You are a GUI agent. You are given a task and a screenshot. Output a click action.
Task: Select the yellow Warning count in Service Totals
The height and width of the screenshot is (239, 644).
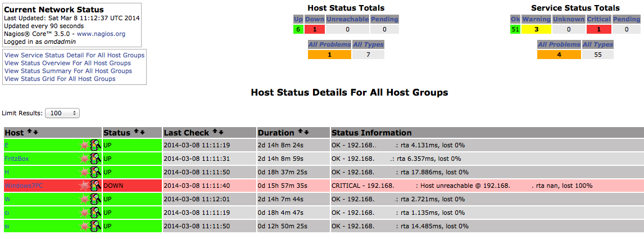(536, 29)
